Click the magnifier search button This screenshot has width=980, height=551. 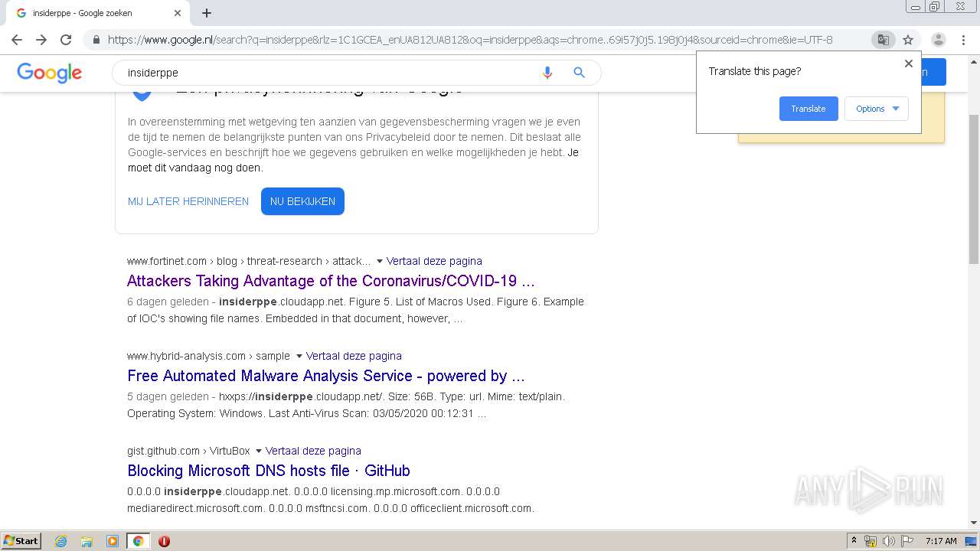pos(579,73)
